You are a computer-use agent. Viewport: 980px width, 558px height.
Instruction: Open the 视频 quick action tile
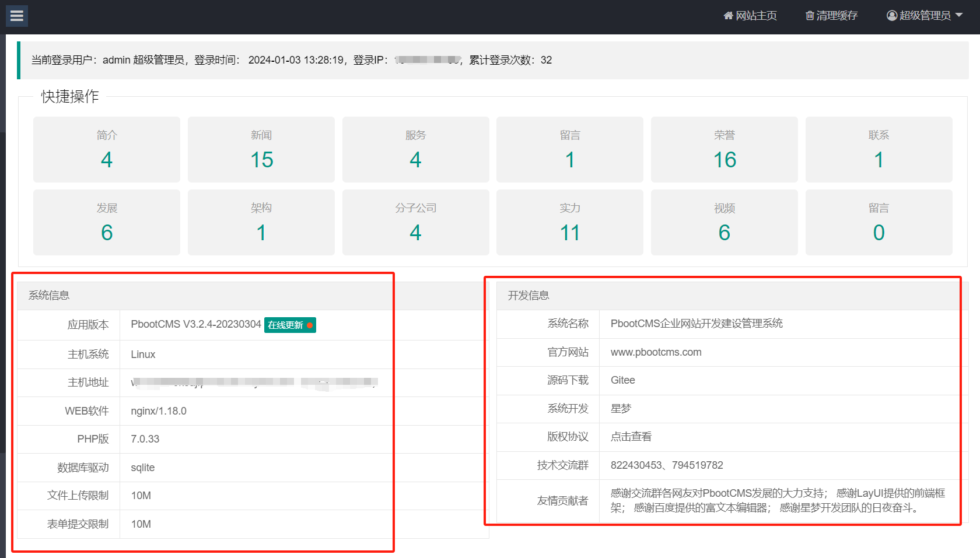coord(724,223)
